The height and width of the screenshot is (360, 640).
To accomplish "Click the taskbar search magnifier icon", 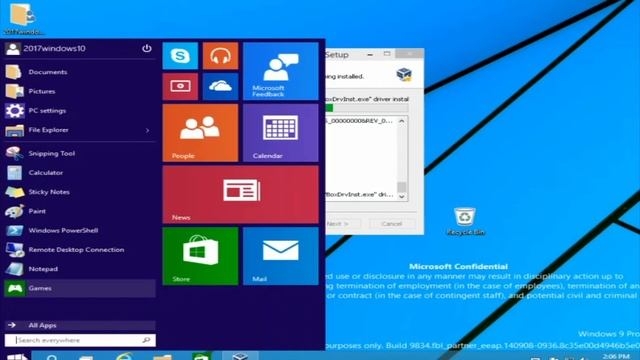I will click(x=52, y=357).
